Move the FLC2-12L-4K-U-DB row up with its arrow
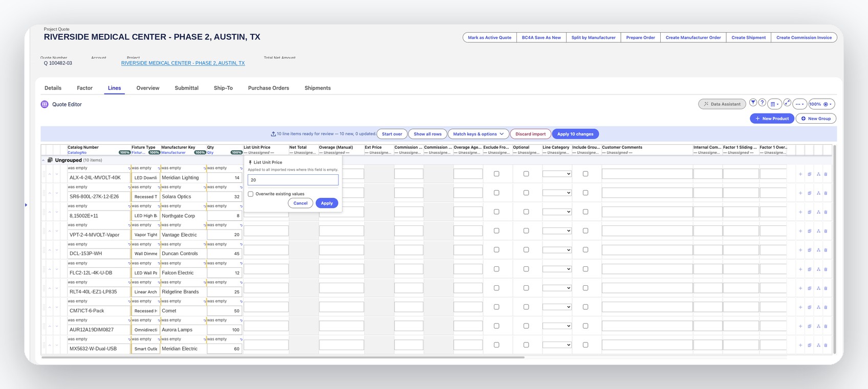Image resolution: width=868 pixels, height=389 pixels. pyautogui.click(x=50, y=269)
